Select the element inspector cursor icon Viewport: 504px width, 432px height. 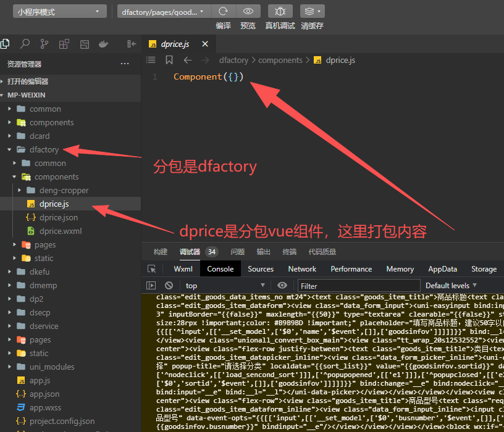151,269
